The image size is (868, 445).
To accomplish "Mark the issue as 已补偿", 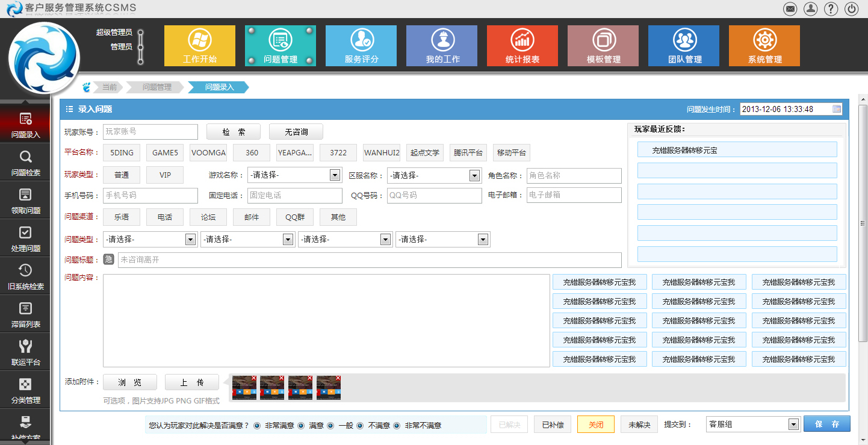I will (553, 425).
